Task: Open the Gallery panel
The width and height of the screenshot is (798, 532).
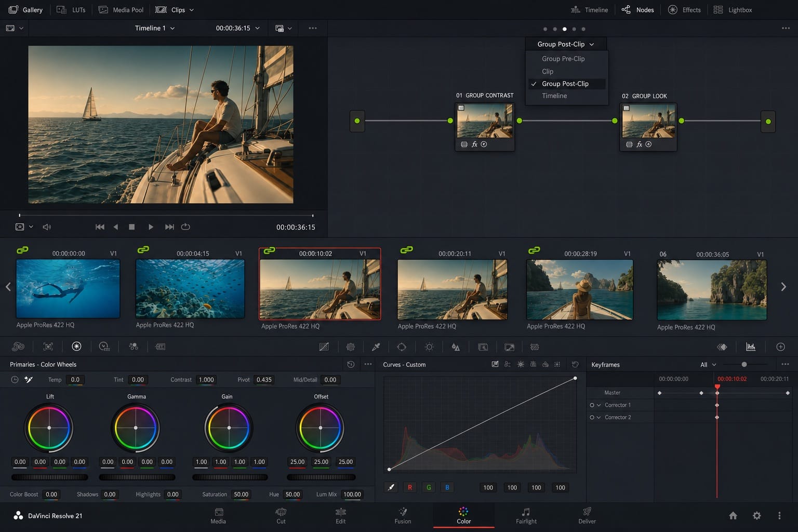Action: 25,10
